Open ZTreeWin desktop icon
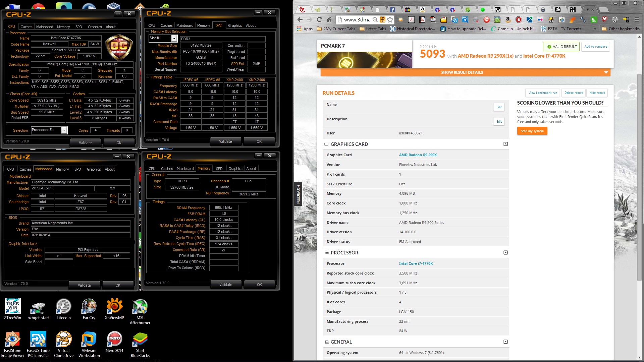This screenshot has height=362, width=644. pyautogui.click(x=12, y=309)
